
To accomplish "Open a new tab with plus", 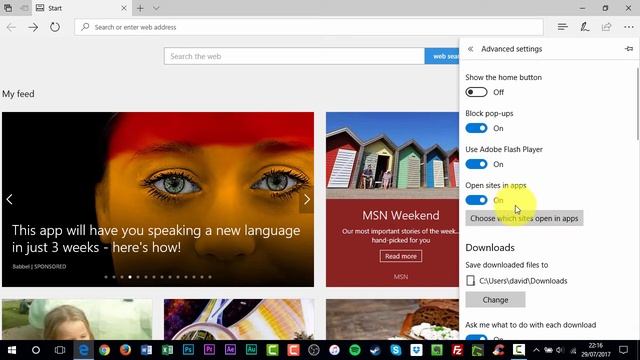I will [x=140, y=8].
